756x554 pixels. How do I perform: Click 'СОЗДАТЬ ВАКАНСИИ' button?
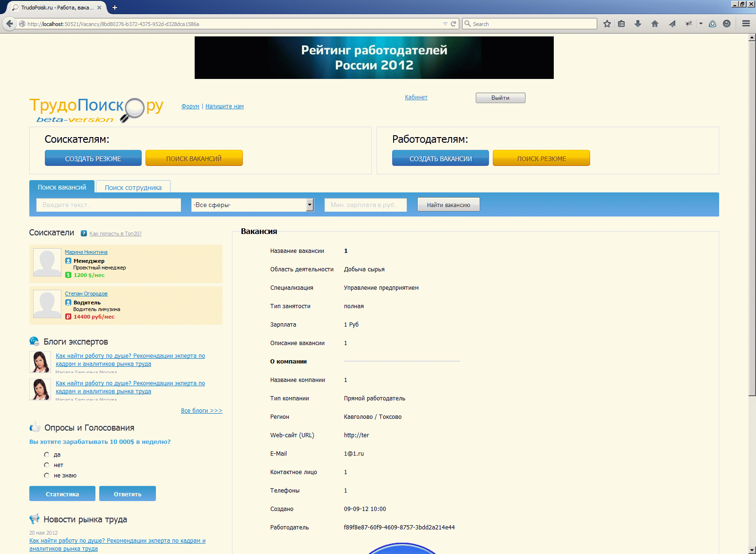pos(440,158)
